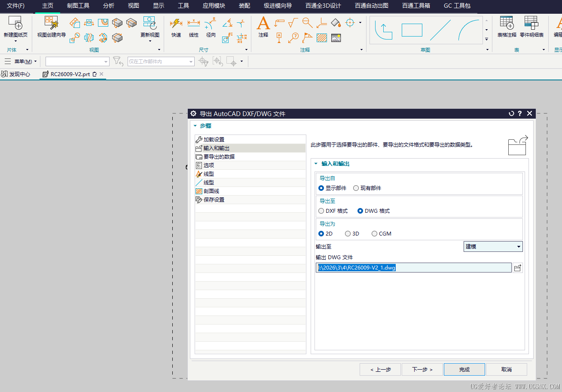The width and height of the screenshot is (562, 392).
Task: Click the Image insert icon in Annotation group
Action: coord(336,38)
